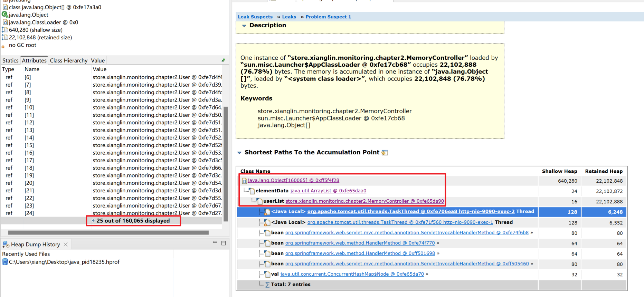Select the attribute row named [16]
Viewport: 644px width, 297px height.
pyautogui.click(x=112, y=153)
